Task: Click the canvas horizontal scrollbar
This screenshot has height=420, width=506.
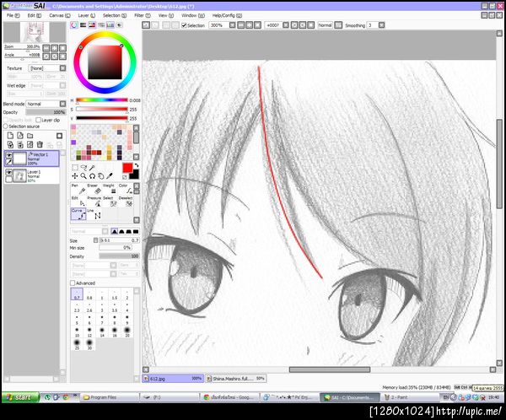Action: coord(330,369)
